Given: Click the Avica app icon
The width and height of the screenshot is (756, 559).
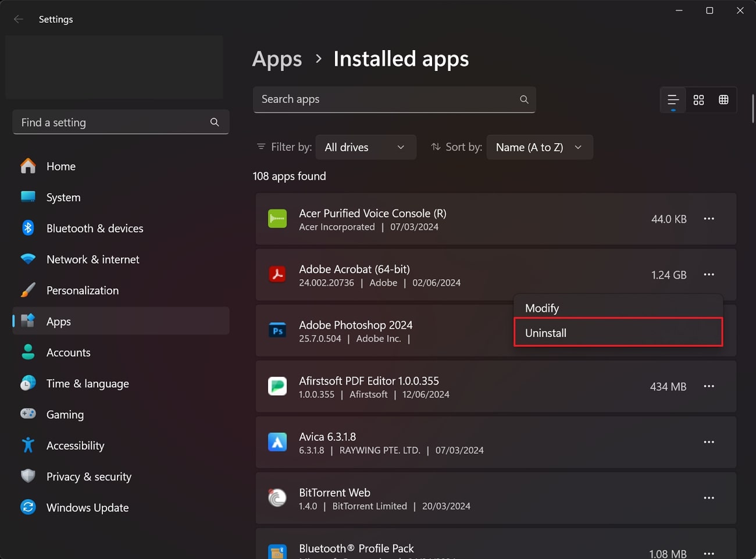Looking at the screenshot, I should click(x=277, y=442).
